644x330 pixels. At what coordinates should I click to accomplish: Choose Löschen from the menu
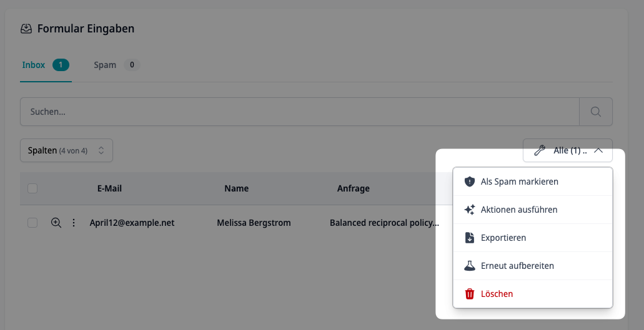(x=533, y=294)
